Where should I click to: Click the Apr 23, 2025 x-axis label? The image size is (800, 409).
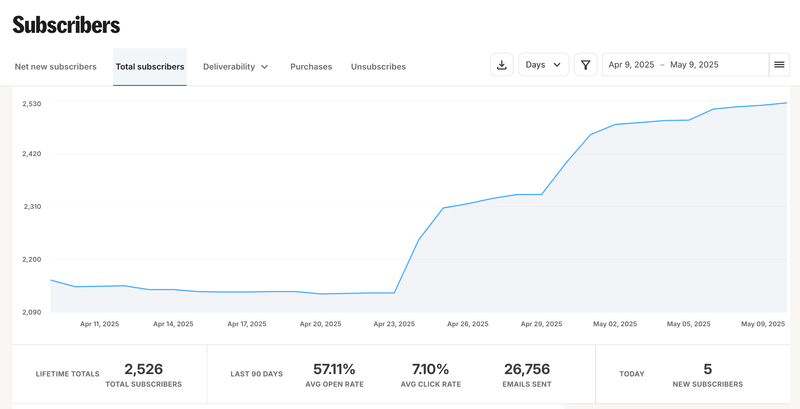click(x=394, y=324)
